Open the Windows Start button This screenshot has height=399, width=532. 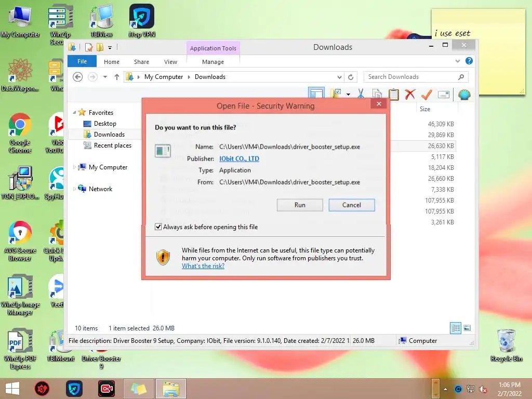pos(12,389)
